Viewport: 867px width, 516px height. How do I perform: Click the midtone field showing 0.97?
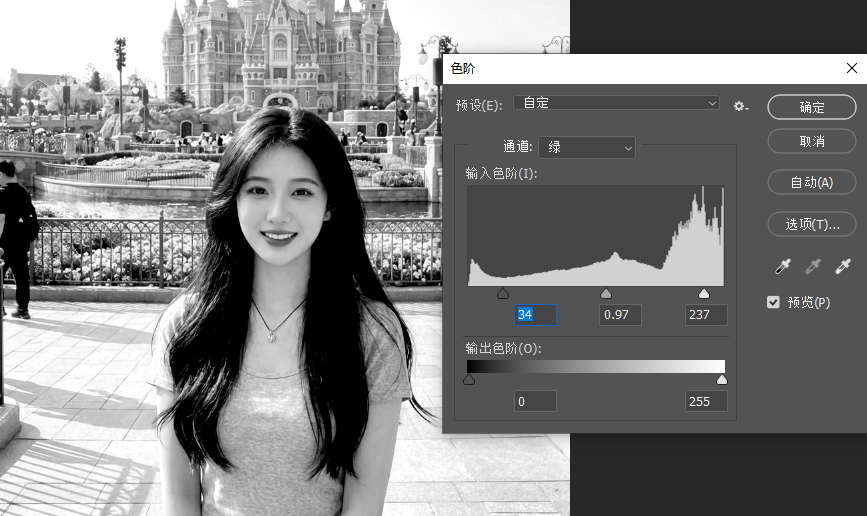620,315
